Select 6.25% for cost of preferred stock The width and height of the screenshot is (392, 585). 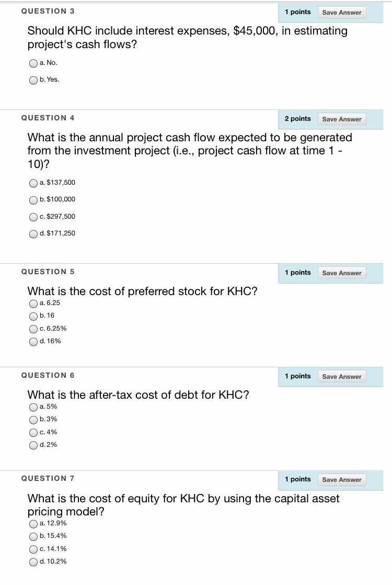tap(33, 329)
